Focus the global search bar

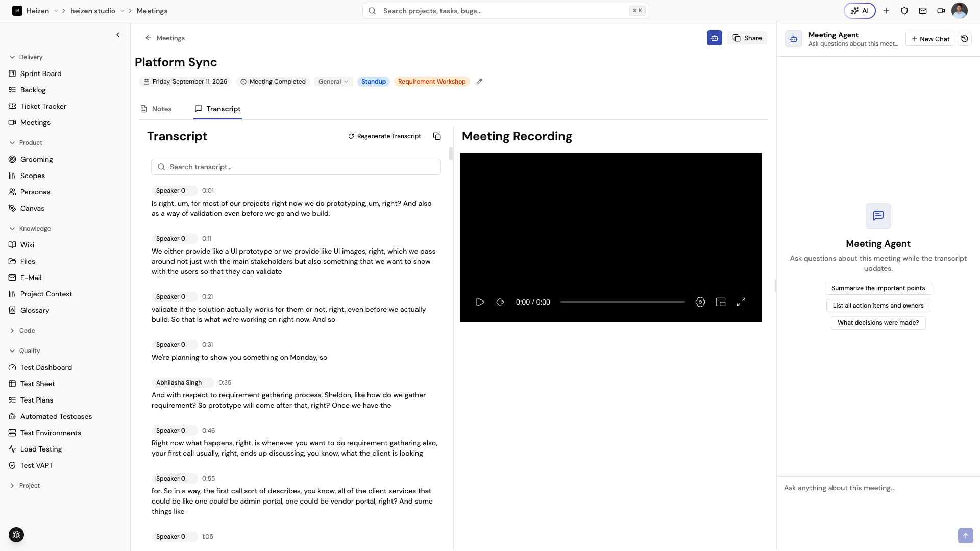click(505, 11)
